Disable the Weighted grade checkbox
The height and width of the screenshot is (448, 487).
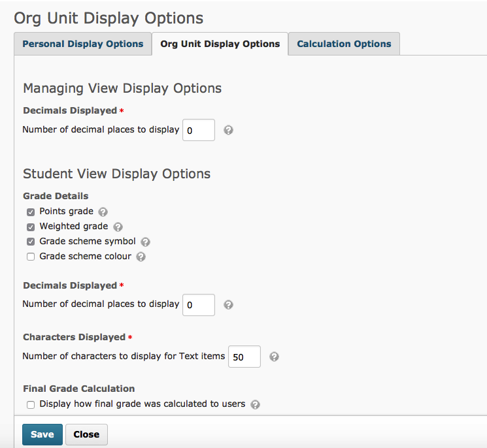(31, 227)
